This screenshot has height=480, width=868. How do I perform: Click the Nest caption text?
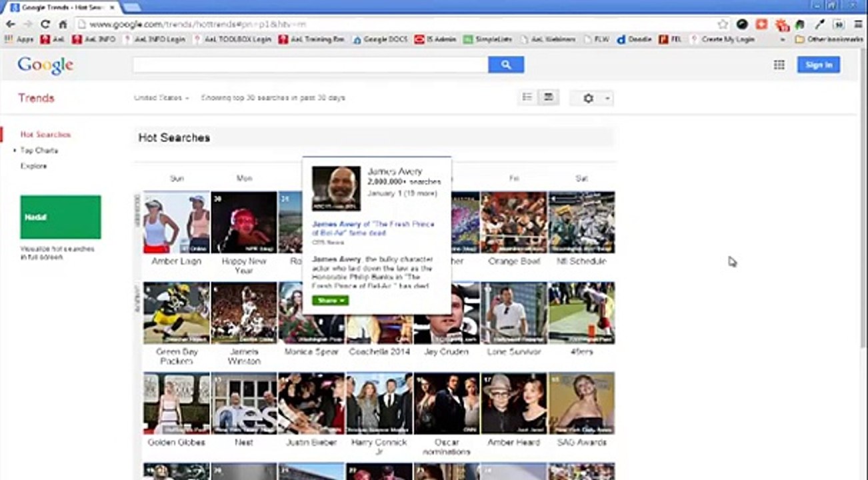244,443
